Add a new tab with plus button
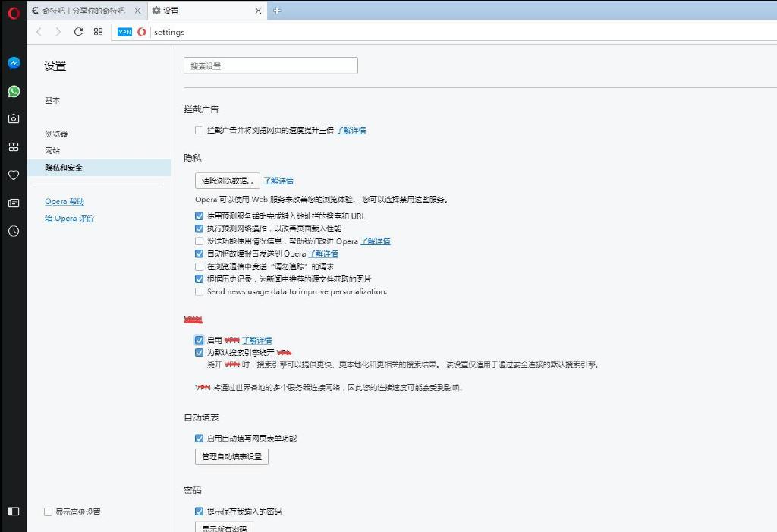The width and height of the screenshot is (777, 532). click(277, 11)
